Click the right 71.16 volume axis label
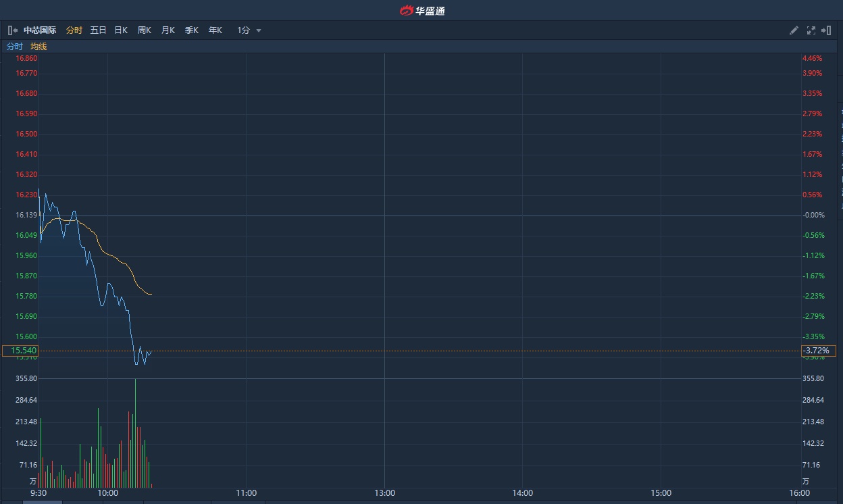This screenshot has width=843, height=504. point(811,465)
